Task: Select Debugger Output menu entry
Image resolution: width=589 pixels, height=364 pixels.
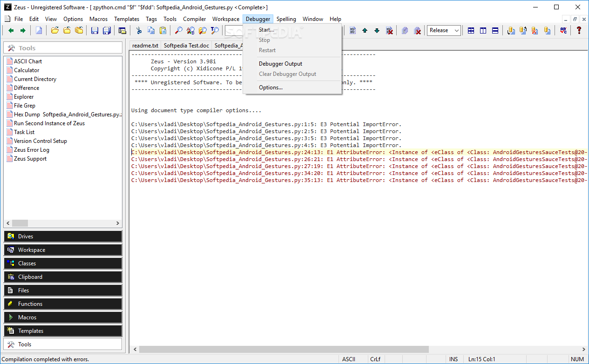Action: click(x=292, y=64)
